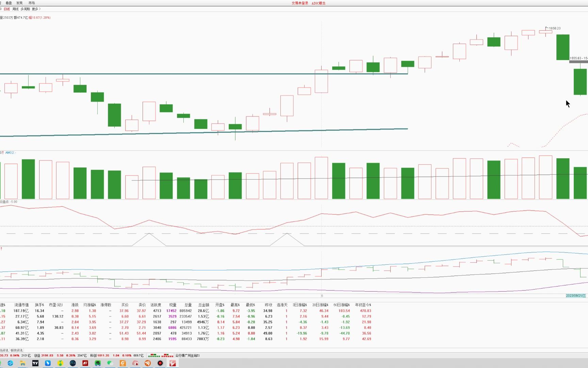Open the 市场 menu
Image resolution: width=588 pixels, height=368 pixels.
tap(32, 3)
